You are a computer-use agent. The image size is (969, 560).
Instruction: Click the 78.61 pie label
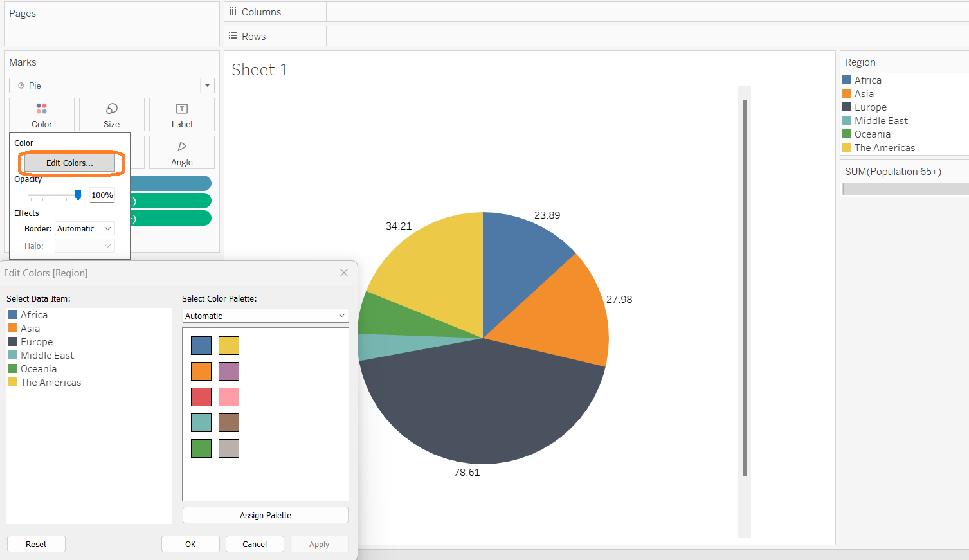[467, 472]
